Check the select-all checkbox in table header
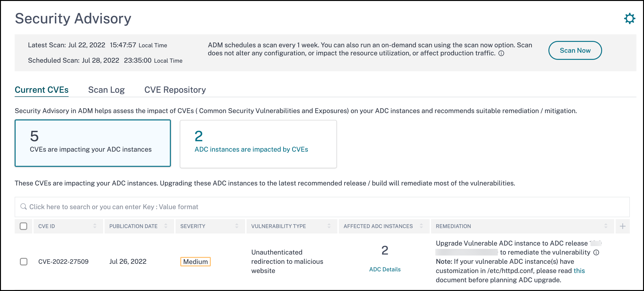Image resolution: width=644 pixels, height=291 pixels. pos(23,226)
